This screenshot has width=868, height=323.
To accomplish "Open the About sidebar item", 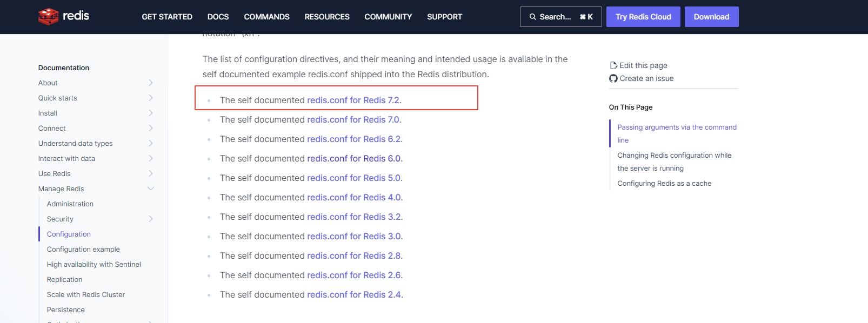I will [x=48, y=83].
